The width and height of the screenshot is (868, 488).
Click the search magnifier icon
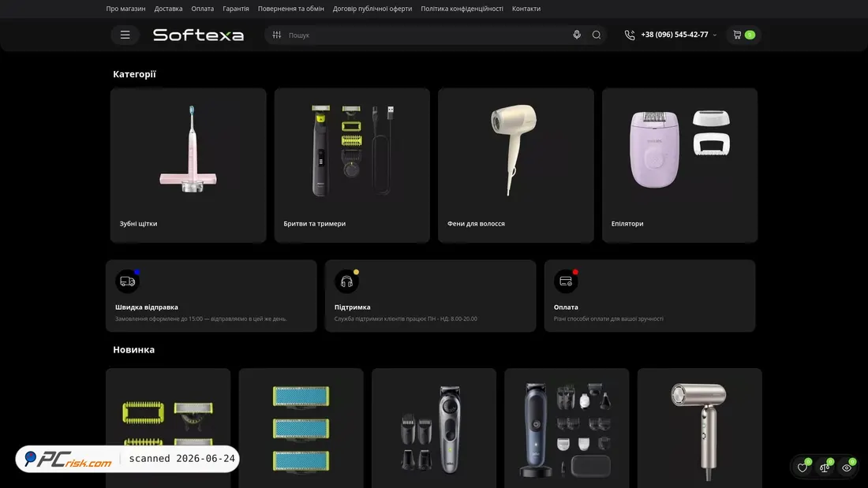click(597, 35)
